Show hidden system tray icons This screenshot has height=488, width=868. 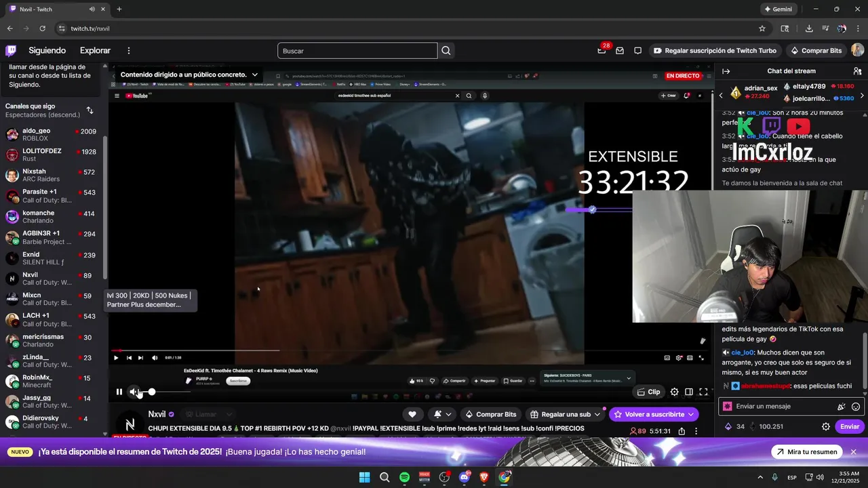click(x=759, y=477)
